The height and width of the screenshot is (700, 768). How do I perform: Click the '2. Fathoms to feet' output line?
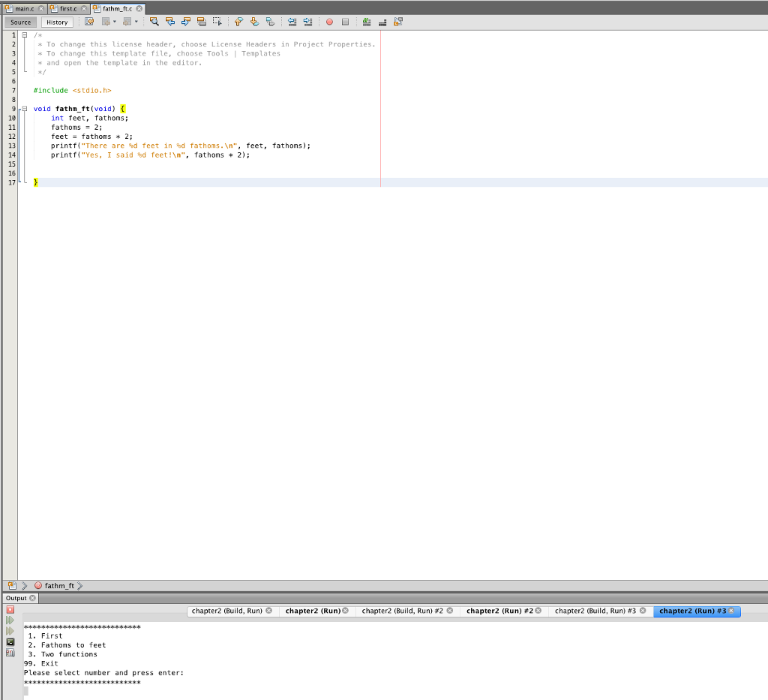[x=67, y=645]
